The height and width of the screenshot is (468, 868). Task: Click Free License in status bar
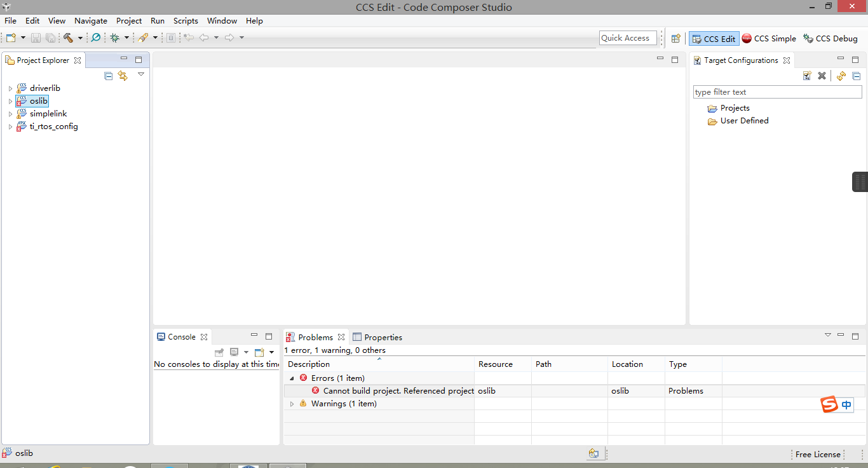(x=818, y=455)
